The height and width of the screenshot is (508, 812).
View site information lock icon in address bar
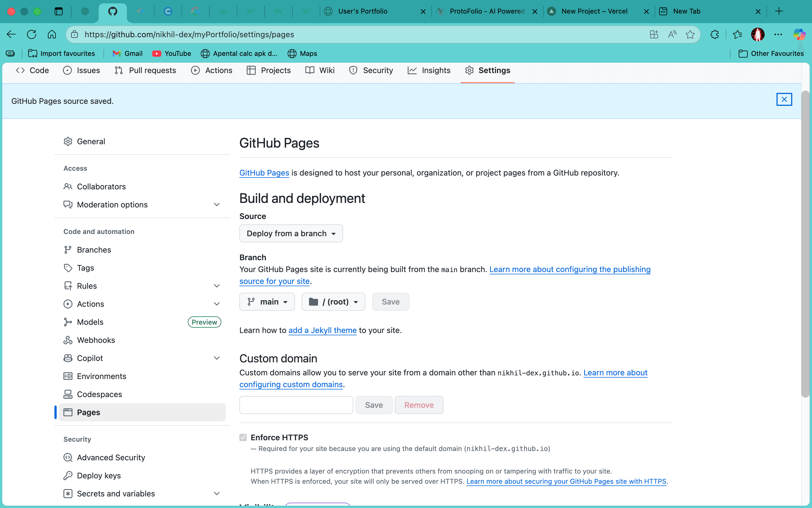74,34
